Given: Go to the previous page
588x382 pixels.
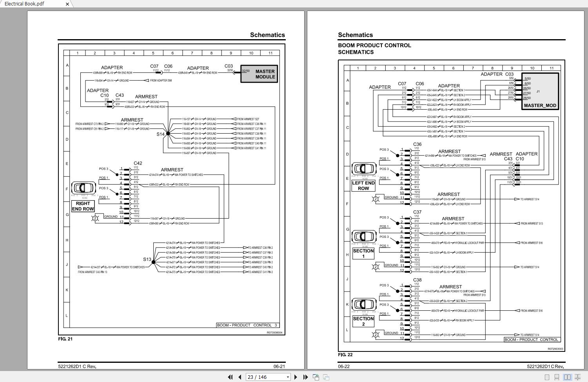Looking at the screenshot, I should coord(240,377).
